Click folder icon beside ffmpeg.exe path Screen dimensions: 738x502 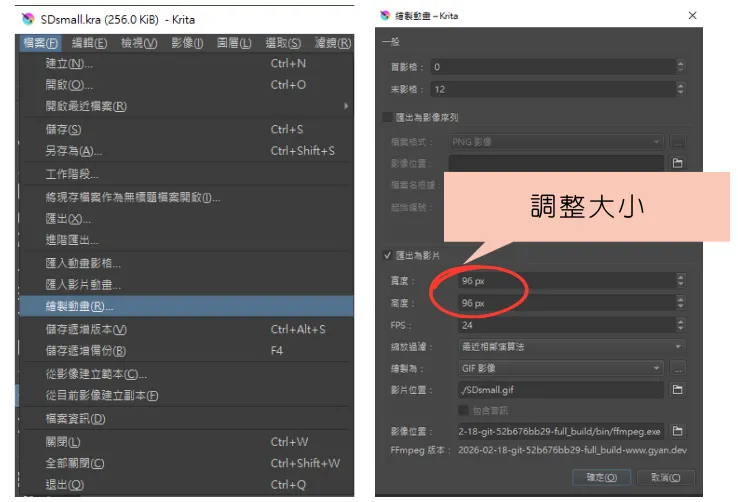pos(677,431)
